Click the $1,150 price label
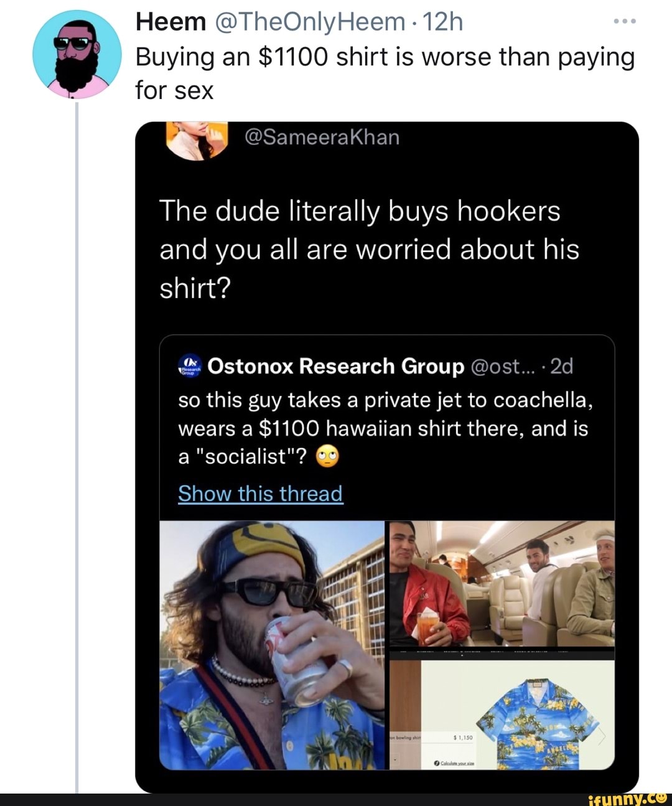Viewport: 672px width, 806px height. point(463,737)
